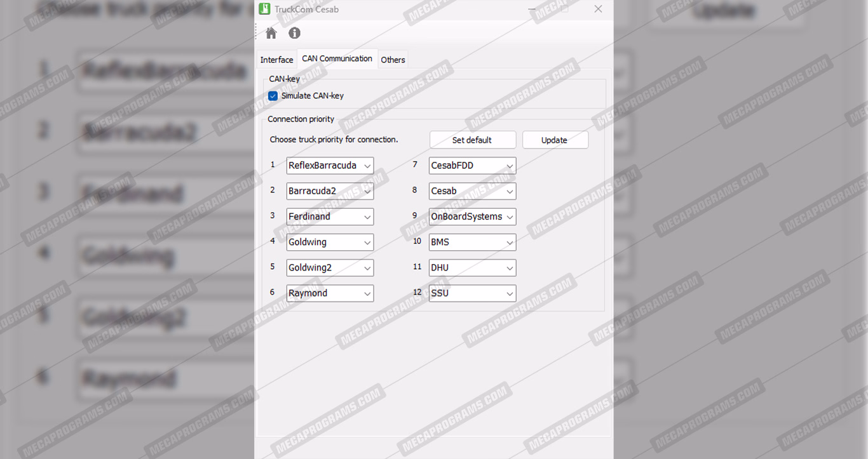Click the Home icon in toolbar
Screen dimensions: 868x459
coord(271,34)
